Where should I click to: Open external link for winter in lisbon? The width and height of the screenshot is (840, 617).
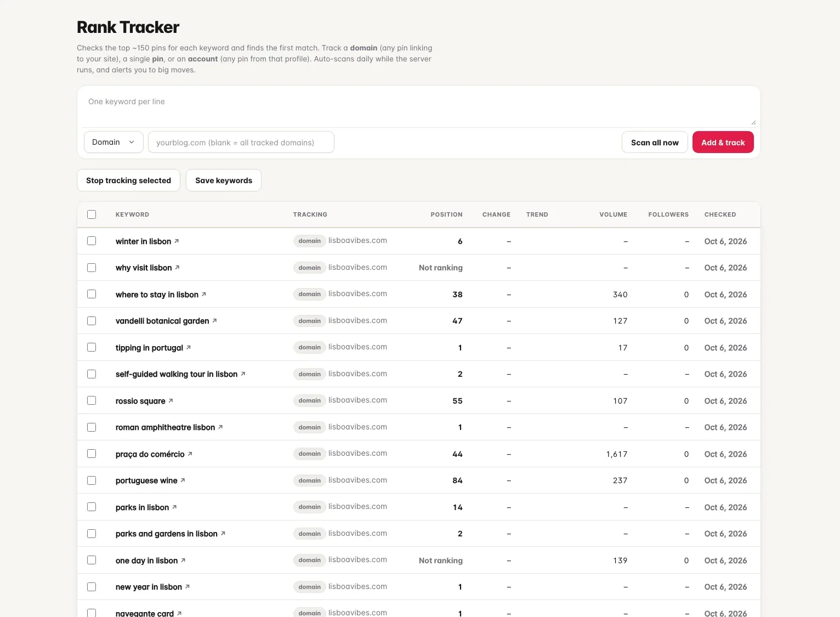[177, 241]
